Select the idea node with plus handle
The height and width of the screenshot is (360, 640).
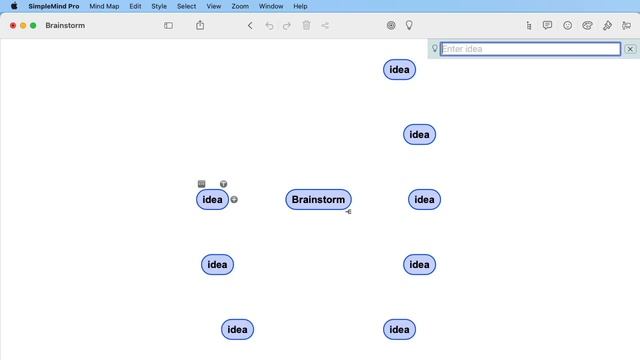pyautogui.click(x=212, y=200)
